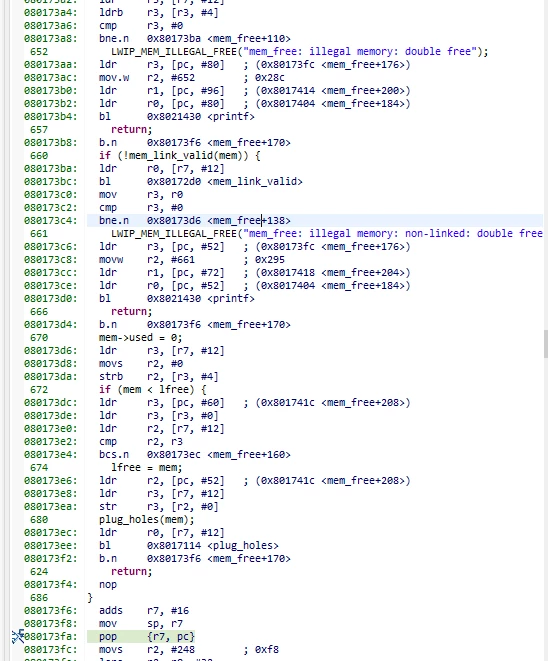
Task: Click source line 674 lfree = mem
Action: (147, 468)
